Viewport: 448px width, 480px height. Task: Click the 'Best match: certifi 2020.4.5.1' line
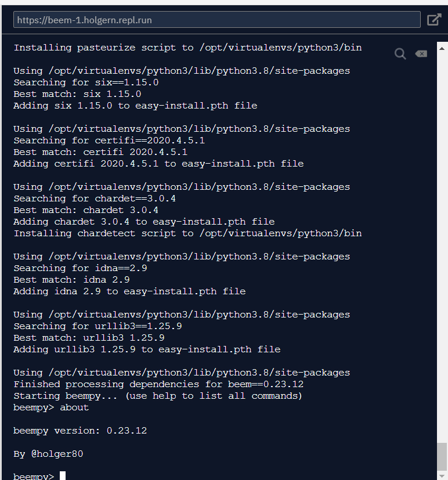[x=100, y=152]
